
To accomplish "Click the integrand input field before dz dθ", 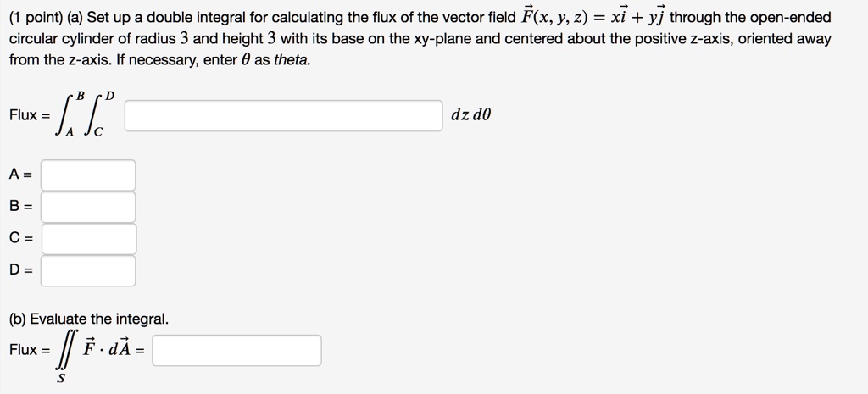I will [284, 115].
